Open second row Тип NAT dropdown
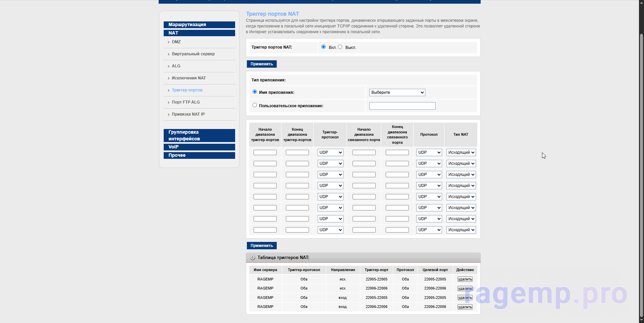 pyautogui.click(x=461, y=164)
